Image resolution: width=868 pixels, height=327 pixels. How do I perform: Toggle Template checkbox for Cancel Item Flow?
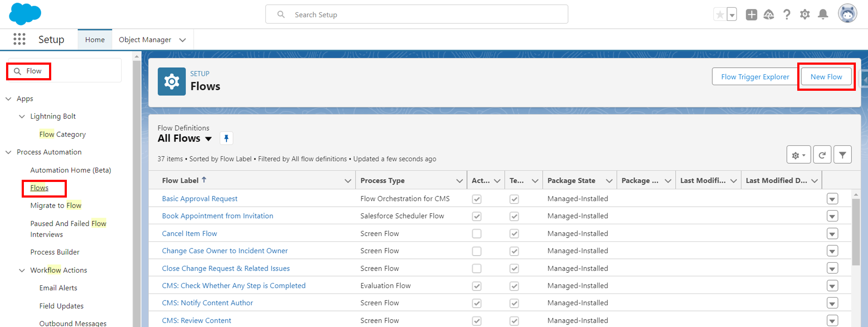(514, 234)
